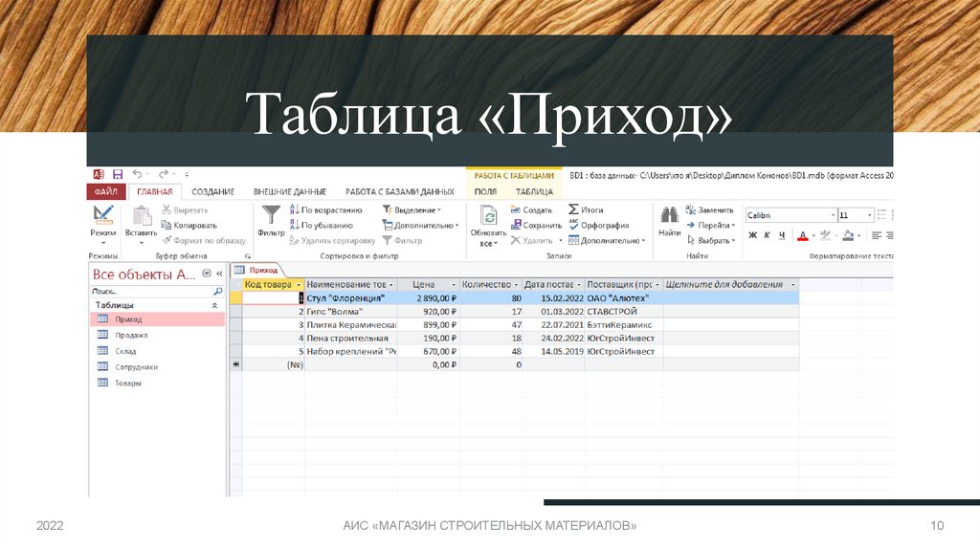Open the Calibri font name dropdown
The width and height of the screenshot is (980, 549).
[834, 215]
